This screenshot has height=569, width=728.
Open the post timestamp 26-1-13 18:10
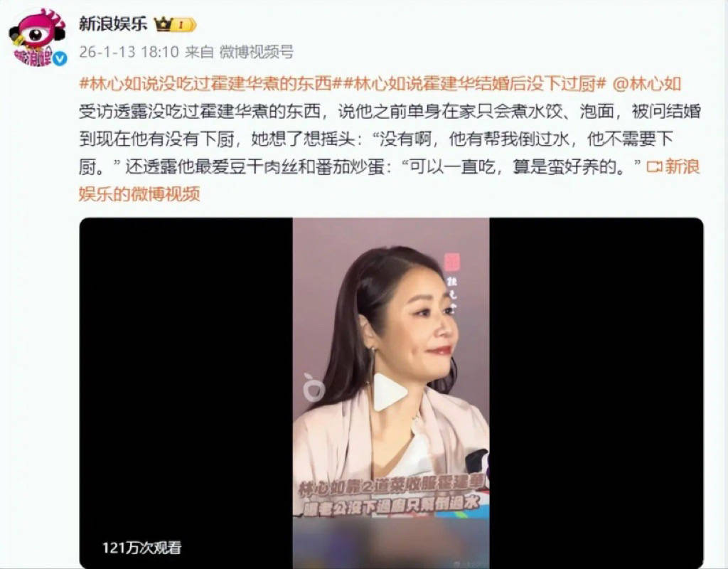pyautogui.click(x=129, y=51)
